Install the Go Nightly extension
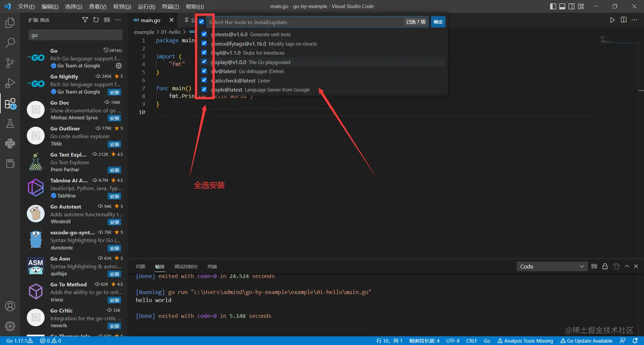This screenshot has height=345, width=644. [x=115, y=92]
